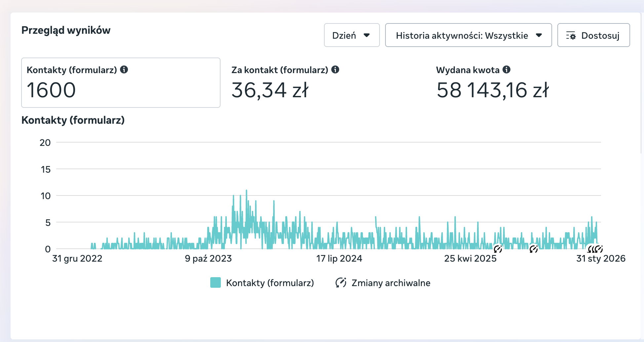This screenshot has width=644, height=342.
Task: Click the teal Kontakty (formularz) legend swatch
Action: tap(216, 283)
